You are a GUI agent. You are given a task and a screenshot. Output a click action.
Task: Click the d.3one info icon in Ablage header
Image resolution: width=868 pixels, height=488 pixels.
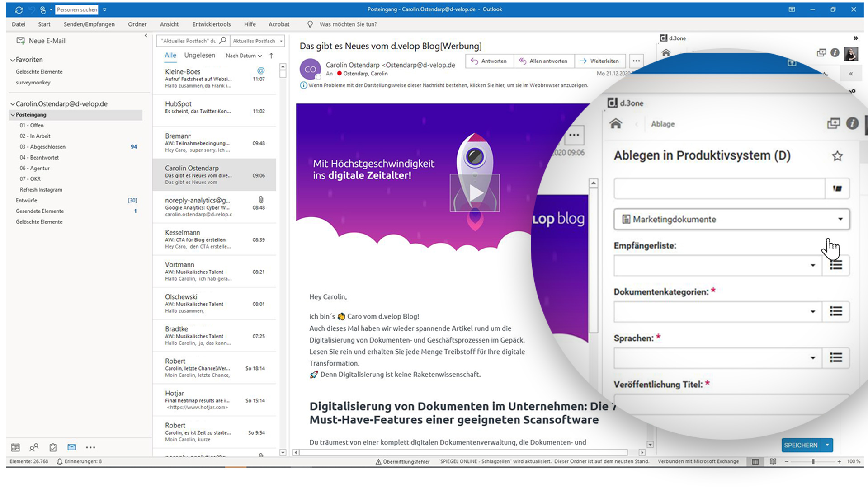tap(852, 123)
